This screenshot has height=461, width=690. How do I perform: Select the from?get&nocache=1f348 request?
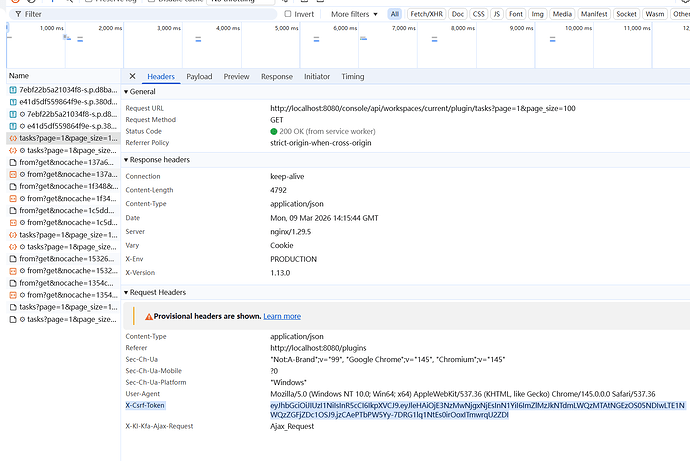[65, 186]
